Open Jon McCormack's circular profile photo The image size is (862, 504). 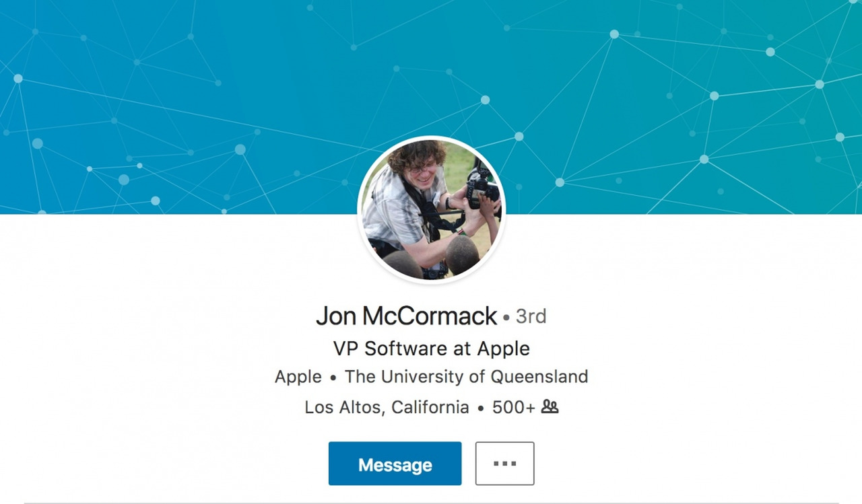point(431,209)
